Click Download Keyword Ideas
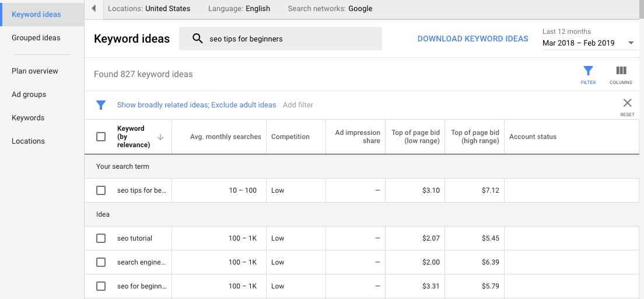 (473, 39)
